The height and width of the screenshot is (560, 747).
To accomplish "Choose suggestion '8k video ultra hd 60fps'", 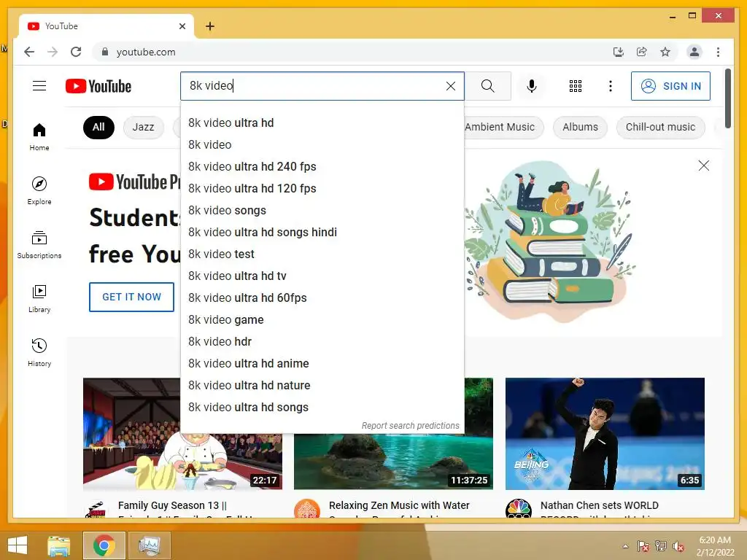I will pos(322,298).
